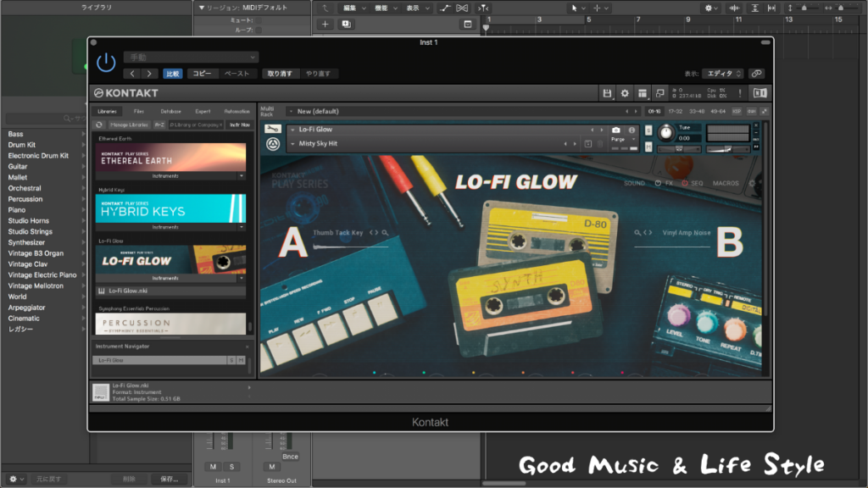The image size is (868, 488).
Task: Switch to the Libraries tab
Action: pyautogui.click(x=108, y=111)
